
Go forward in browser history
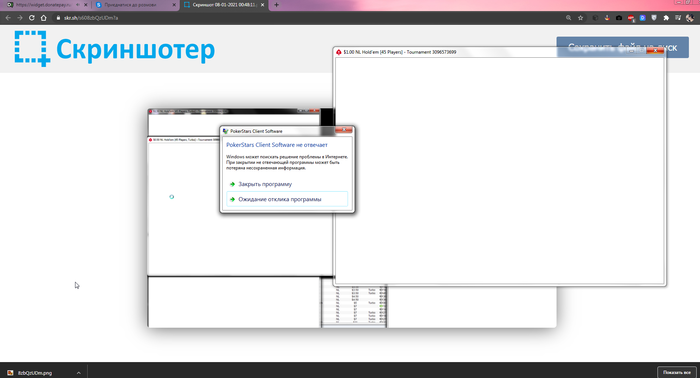[x=20, y=18]
